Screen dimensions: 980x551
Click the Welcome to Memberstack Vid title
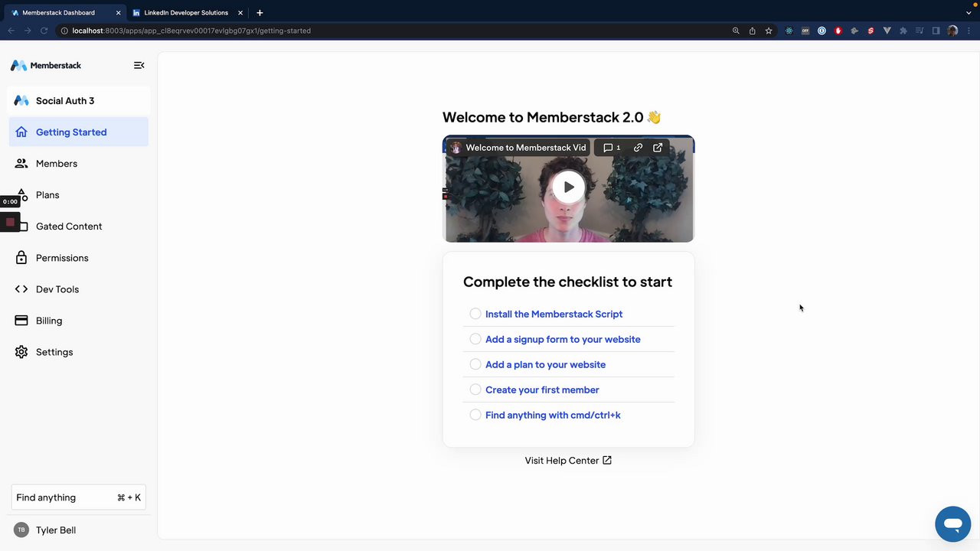pyautogui.click(x=526, y=148)
